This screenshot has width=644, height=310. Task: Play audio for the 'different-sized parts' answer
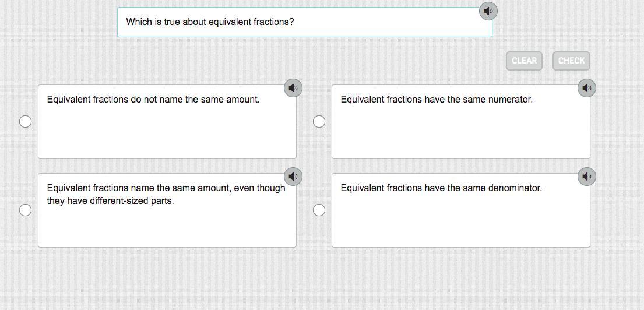pos(293,177)
